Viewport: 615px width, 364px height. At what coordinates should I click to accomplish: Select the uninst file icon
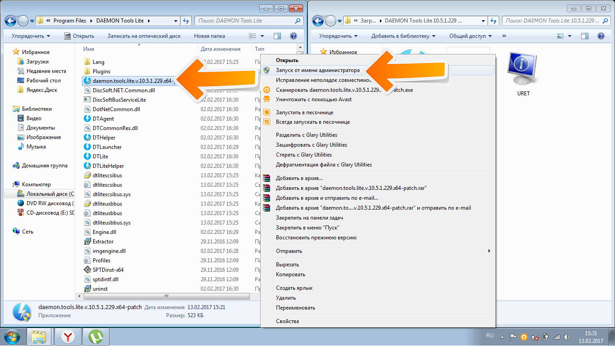(x=87, y=289)
